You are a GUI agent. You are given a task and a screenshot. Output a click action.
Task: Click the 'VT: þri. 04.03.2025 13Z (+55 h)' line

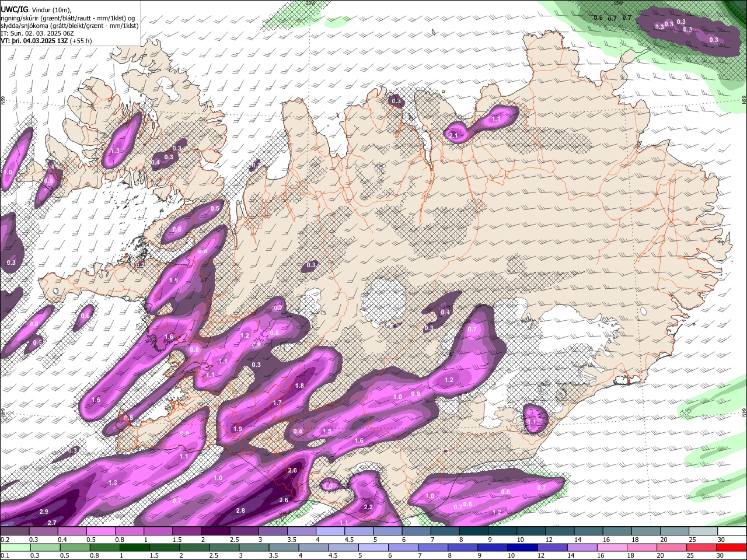point(46,41)
